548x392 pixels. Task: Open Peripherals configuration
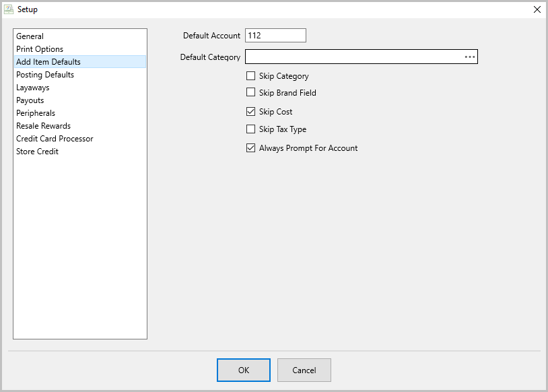coord(80,113)
